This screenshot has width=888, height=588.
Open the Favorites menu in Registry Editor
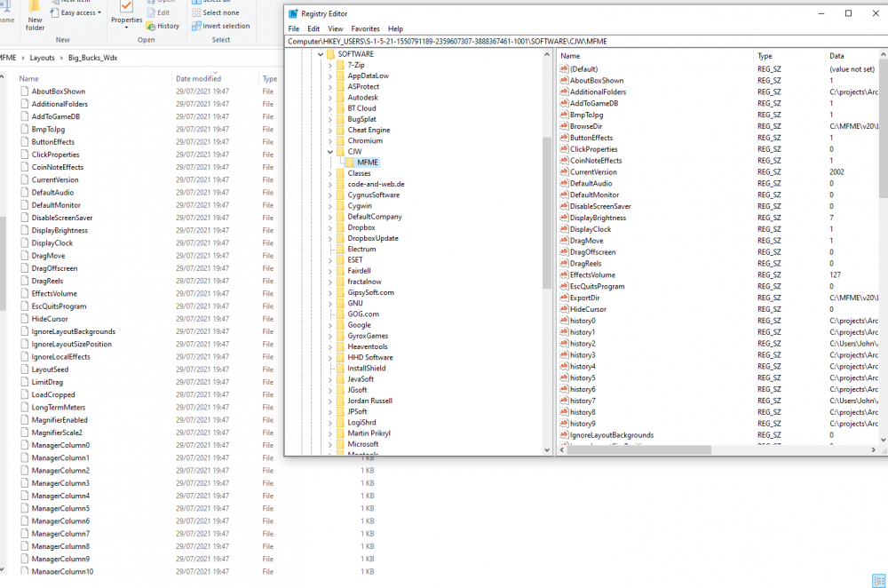coord(365,29)
